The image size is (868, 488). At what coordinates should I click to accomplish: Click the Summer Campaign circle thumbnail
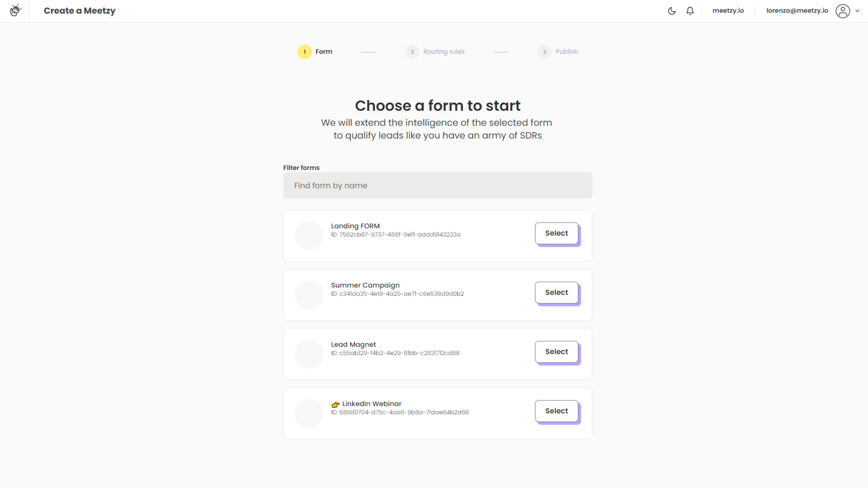coord(309,295)
